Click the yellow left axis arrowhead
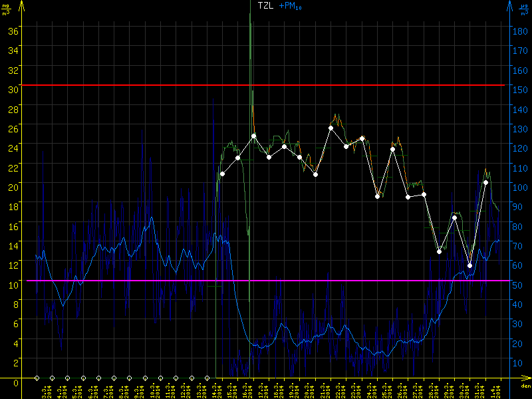Image resolution: width=532 pixels, height=399 pixels. pyautogui.click(x=21, y=5)
